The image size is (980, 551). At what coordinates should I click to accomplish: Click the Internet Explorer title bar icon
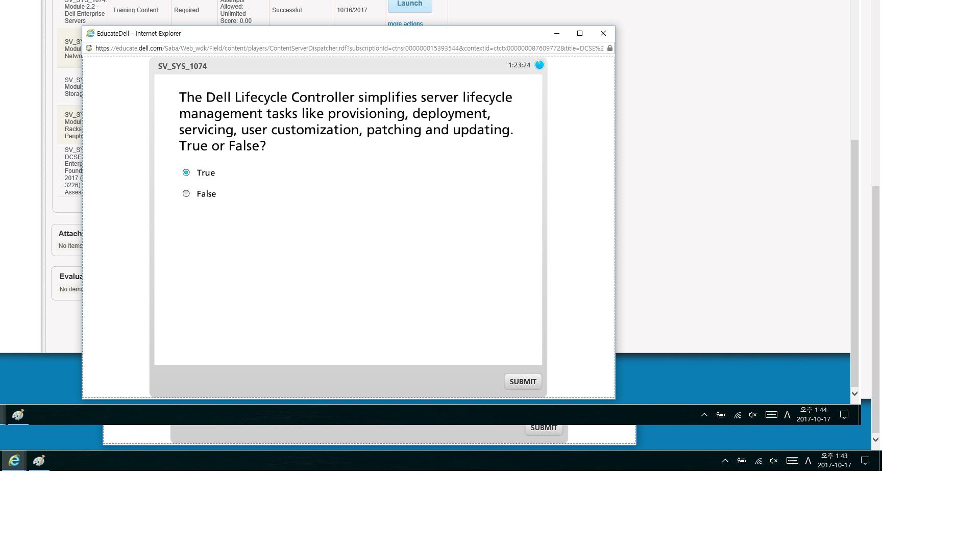click(90, 33)
